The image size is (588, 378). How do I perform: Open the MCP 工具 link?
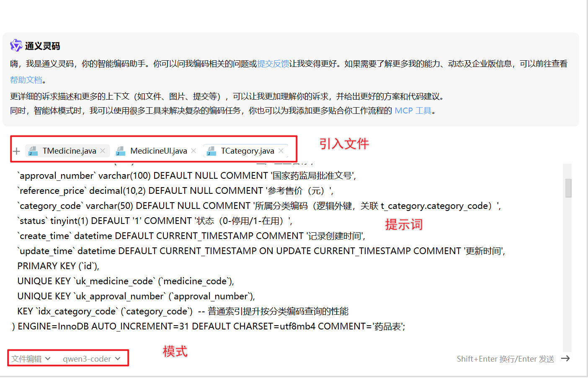coord(413,111)
